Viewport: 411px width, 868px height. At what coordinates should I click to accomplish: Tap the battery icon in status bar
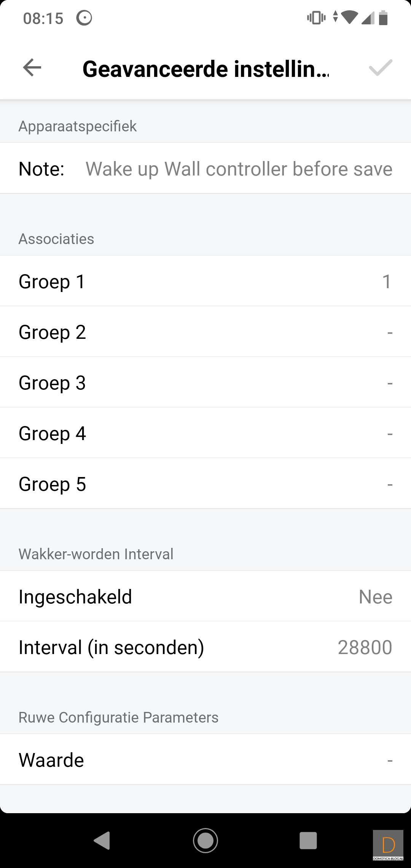pos(383,18)
